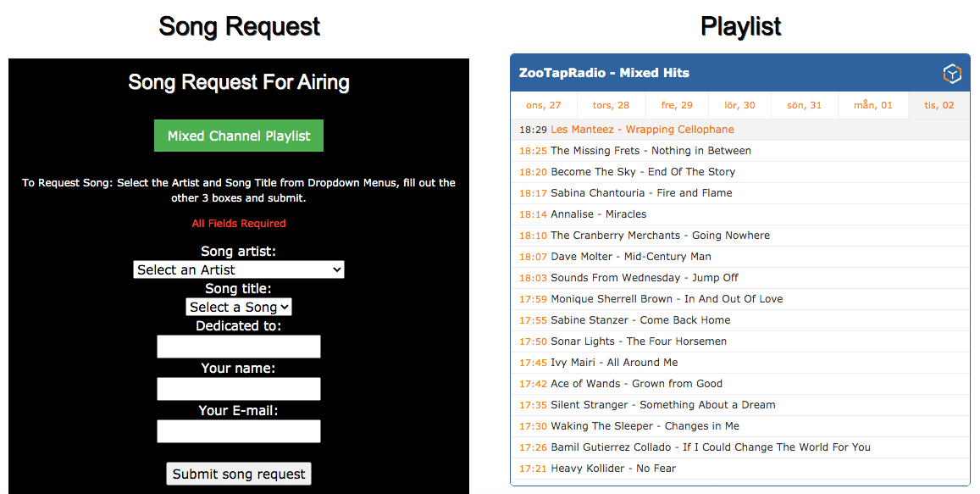Click the Mixed Channel Playlist button
This screenshot has height=494, width=980.
pos(239,136)
